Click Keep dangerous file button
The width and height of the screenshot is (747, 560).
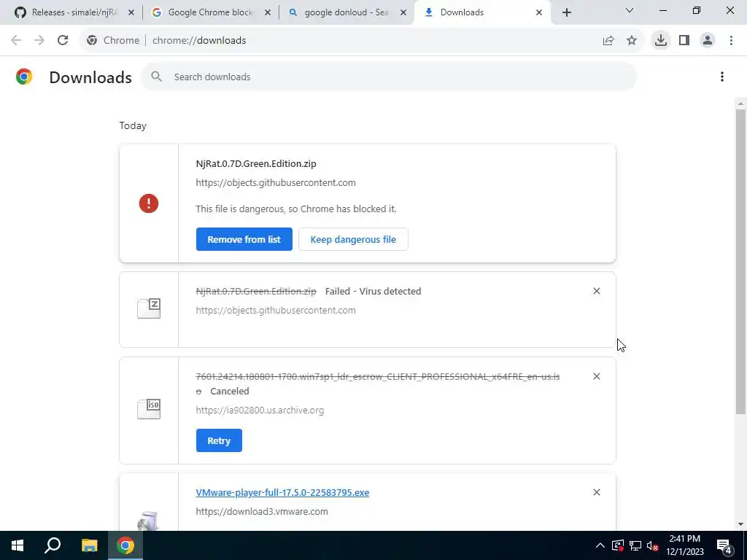tap(353, 239)
